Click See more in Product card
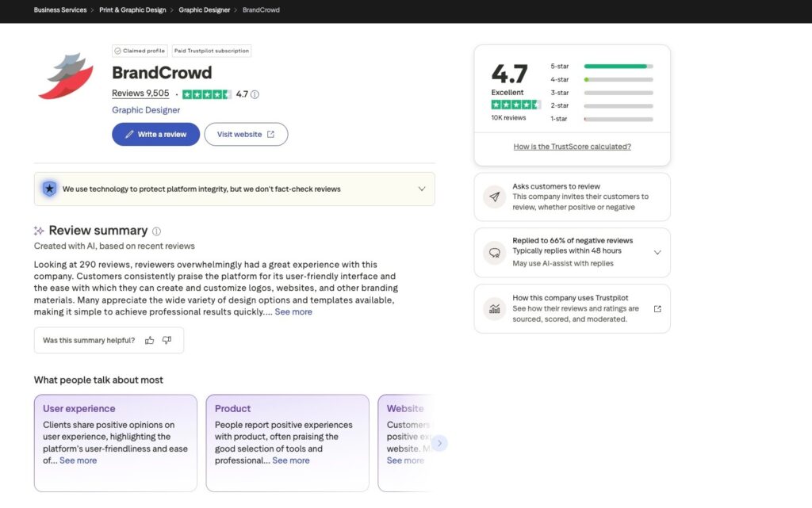812x508 pixels. 291,460
